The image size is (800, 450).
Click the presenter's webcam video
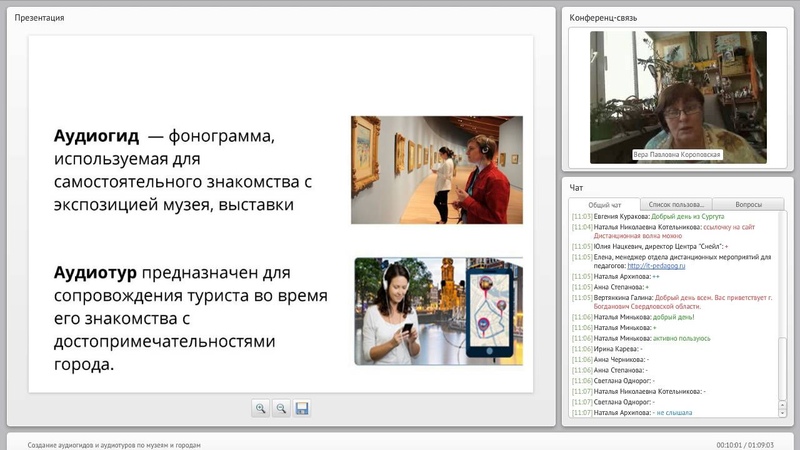pos(677,95)
